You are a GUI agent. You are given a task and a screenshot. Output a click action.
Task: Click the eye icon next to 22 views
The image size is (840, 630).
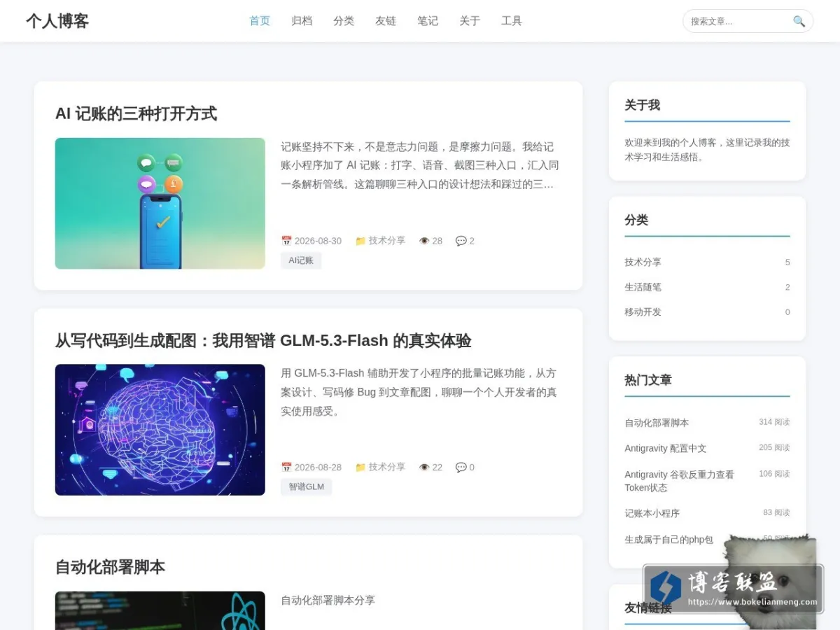(424, 467)
